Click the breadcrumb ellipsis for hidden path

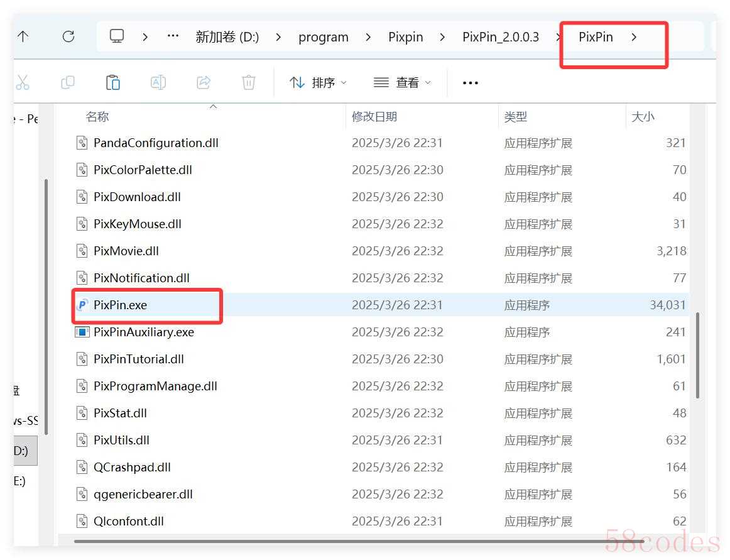point(173,36)
